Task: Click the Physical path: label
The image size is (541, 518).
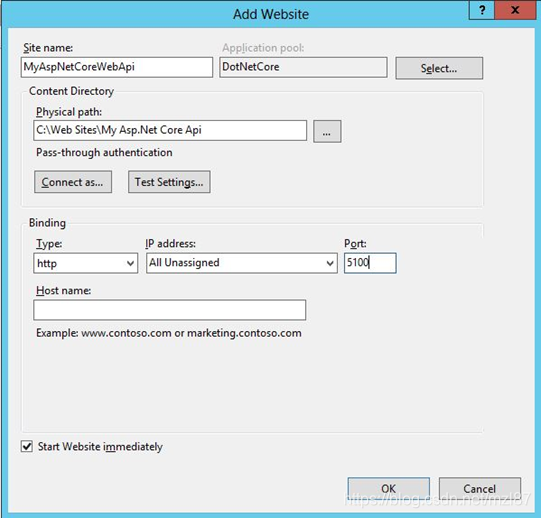Action: [69, 112]
